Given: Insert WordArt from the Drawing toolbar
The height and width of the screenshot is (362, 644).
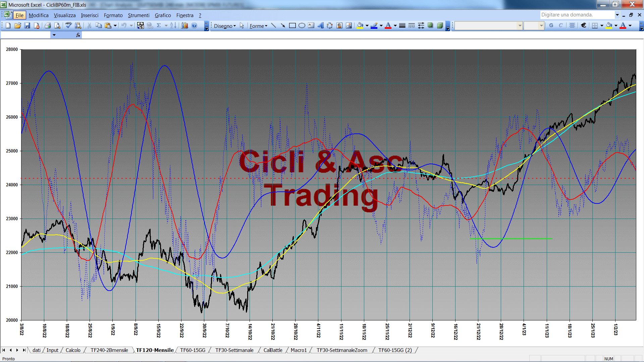Looking at the screenshot, I should [321, 25].
